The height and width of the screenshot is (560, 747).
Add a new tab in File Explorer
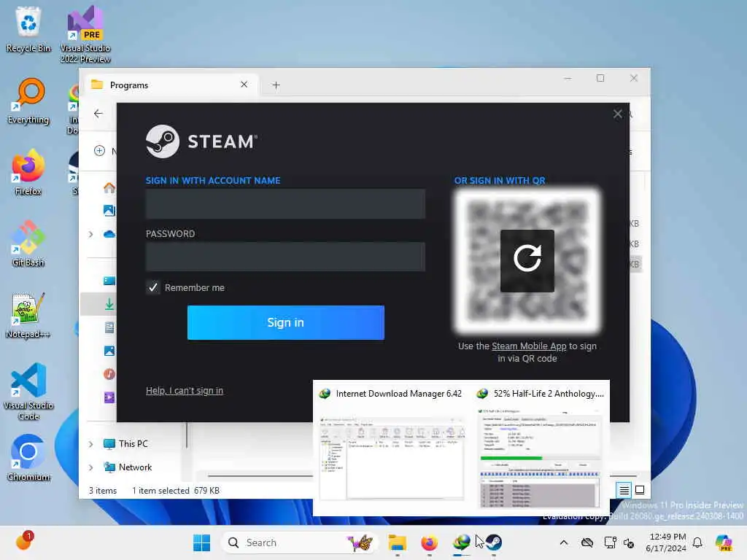276,85
